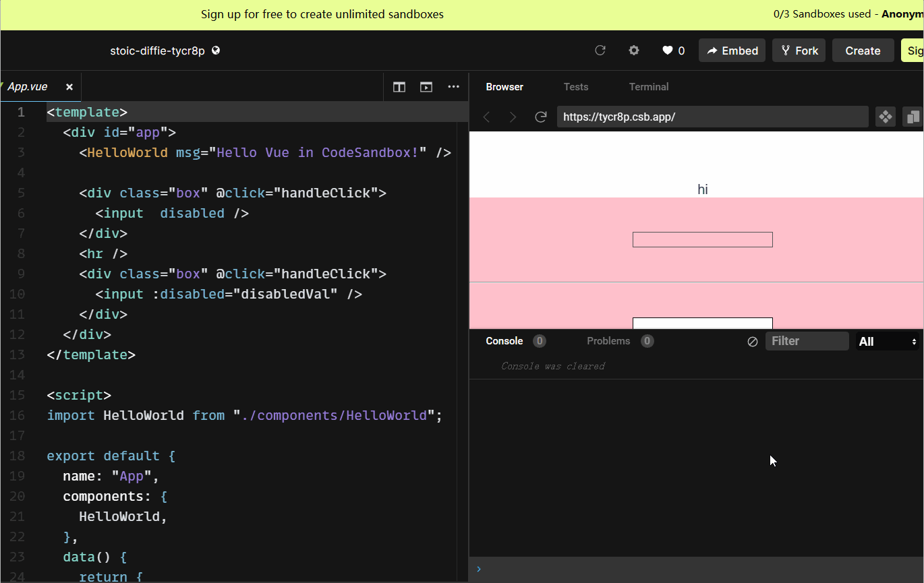Viewport: 924px width, 583px height.
Task: Select the App.vue editor tab
Action: [x=40, y=87]
